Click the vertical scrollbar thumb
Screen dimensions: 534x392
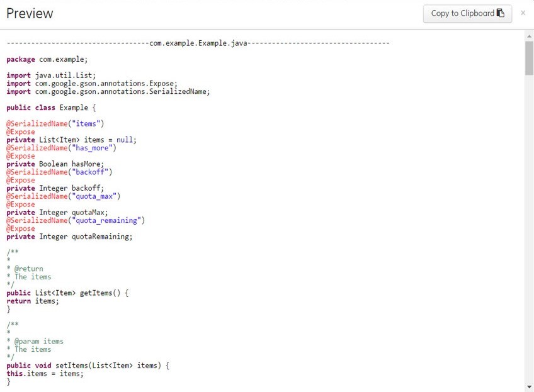[x=529, y=58]
